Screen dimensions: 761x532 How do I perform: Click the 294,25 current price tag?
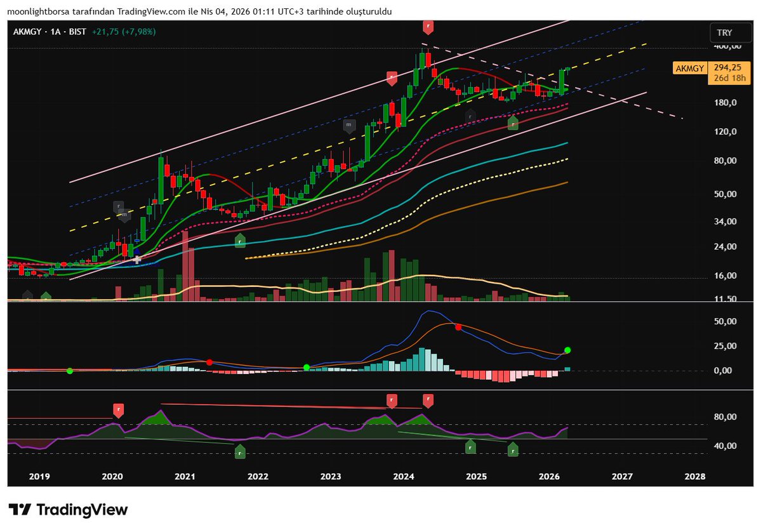click(727, 68)
